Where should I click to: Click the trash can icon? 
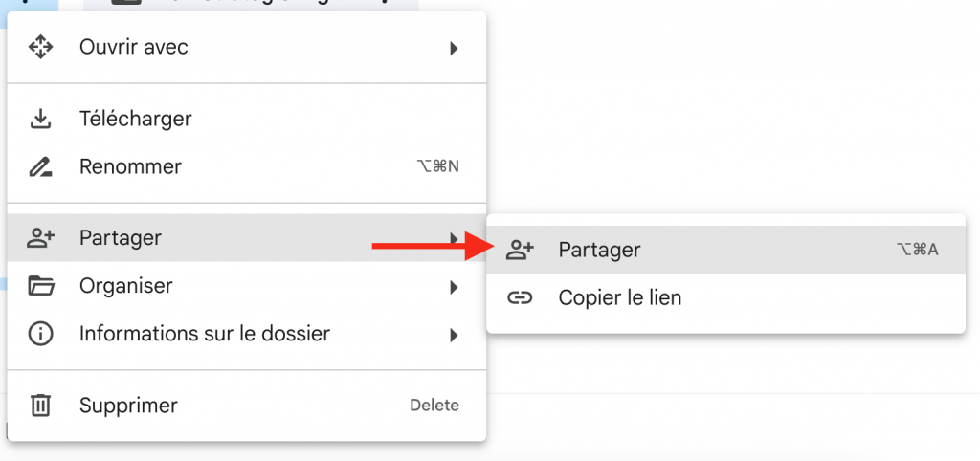click(x=40, y=406)
